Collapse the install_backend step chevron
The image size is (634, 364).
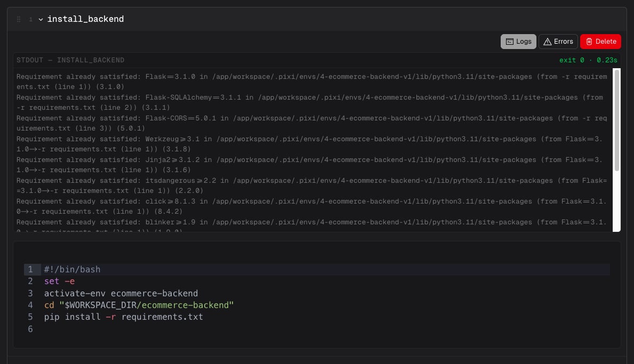point(41,19)
